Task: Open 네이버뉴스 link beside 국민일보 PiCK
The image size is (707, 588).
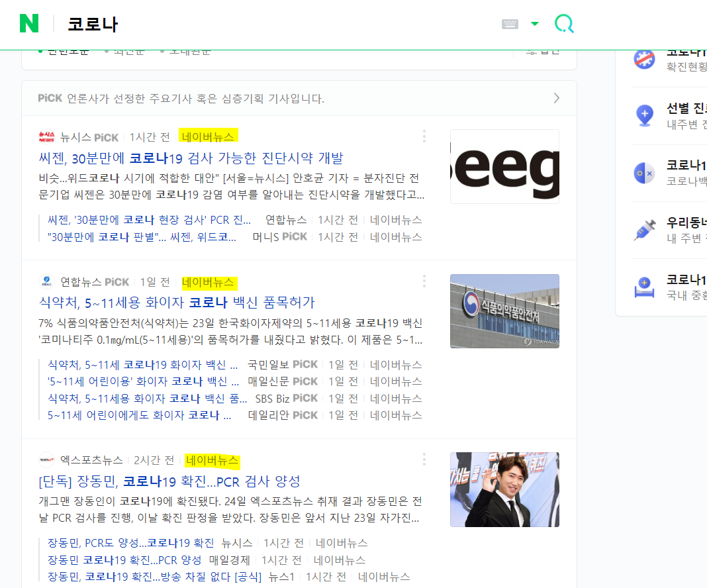Action: [396, 365]
